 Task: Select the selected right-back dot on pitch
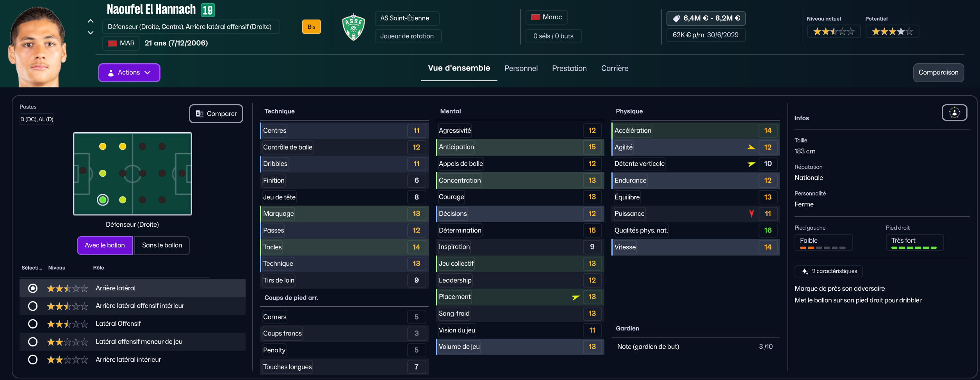pyautogui.click(x=103, y=200)
